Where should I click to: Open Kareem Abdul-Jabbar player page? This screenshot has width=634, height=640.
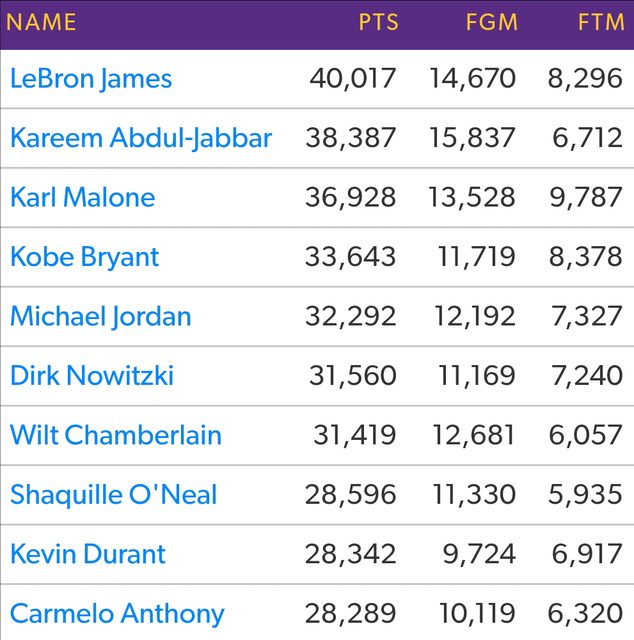141,138
